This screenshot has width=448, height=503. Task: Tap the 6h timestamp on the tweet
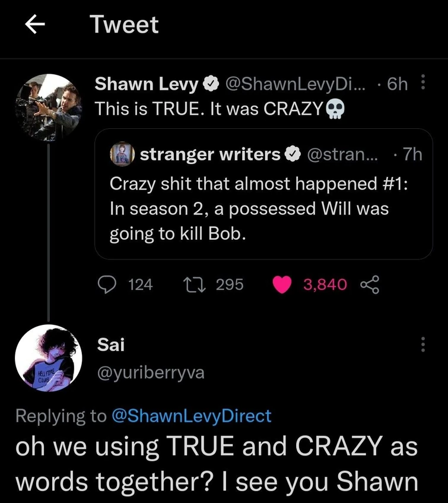coord(397,84)
